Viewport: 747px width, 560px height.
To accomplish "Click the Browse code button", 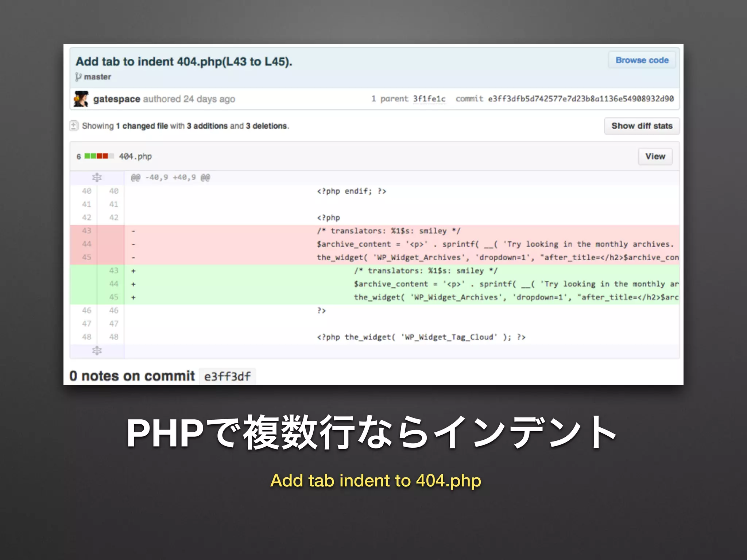I will click(x=642, y=60).
